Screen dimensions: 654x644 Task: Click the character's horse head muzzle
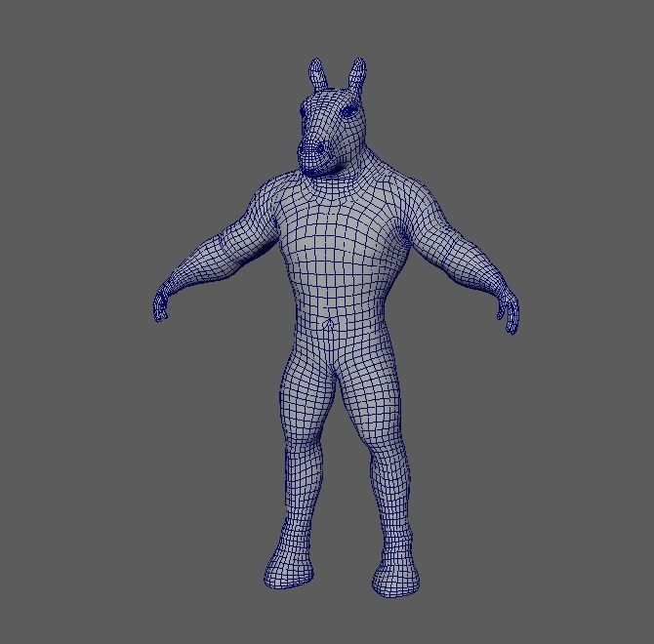(x=315, y=156)
